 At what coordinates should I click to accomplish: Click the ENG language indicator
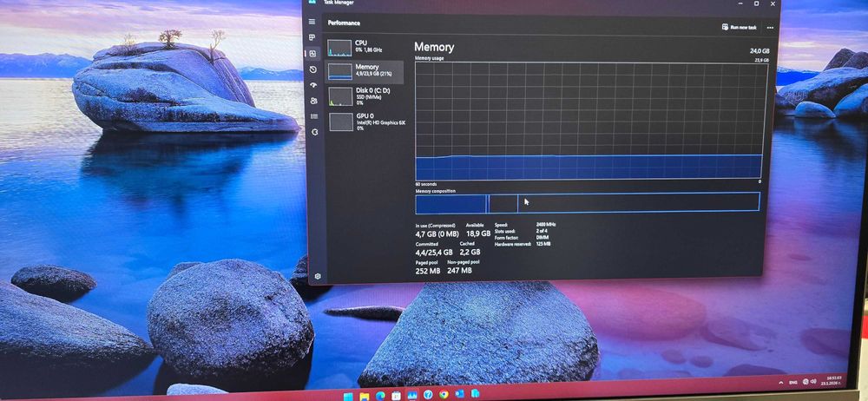[792, 382]
